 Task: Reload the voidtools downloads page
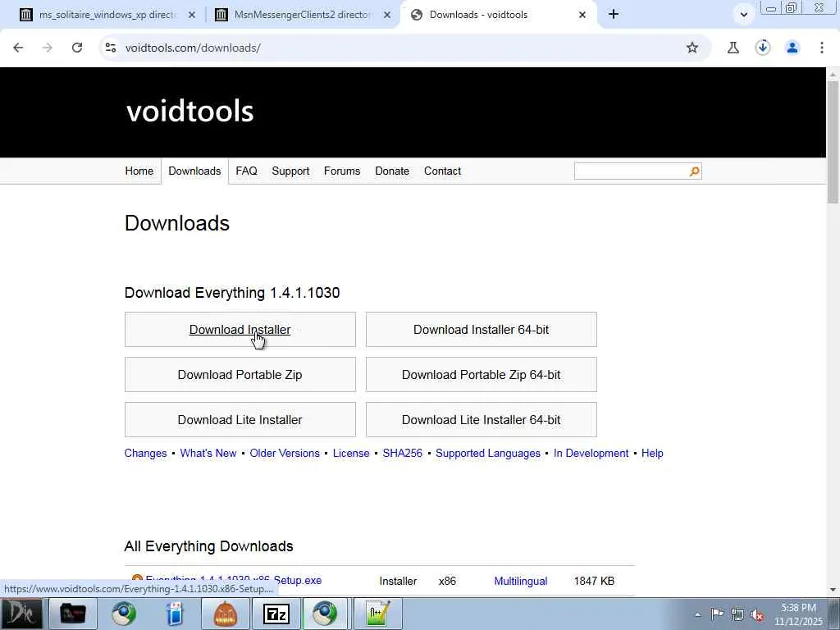[77, 48]
